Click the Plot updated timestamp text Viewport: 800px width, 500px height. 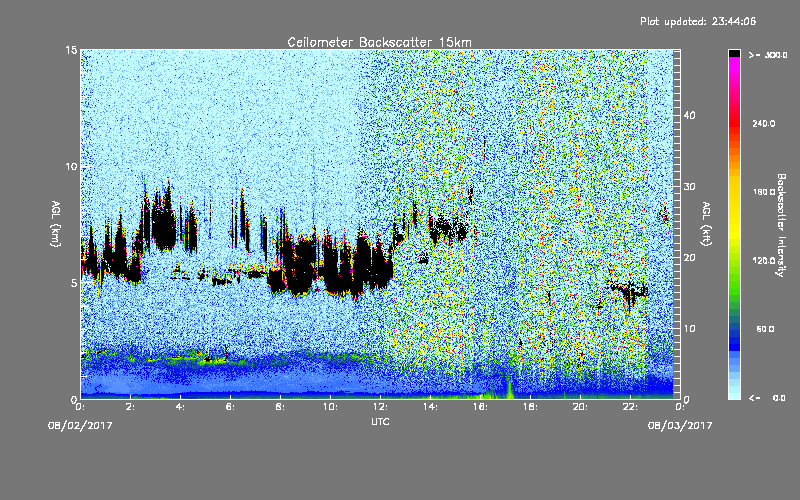698,21
